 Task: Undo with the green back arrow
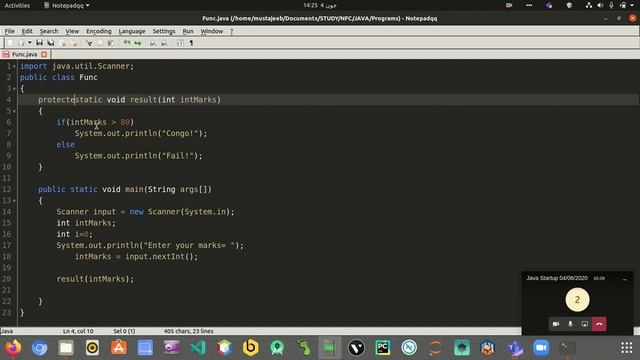(127, 43)
